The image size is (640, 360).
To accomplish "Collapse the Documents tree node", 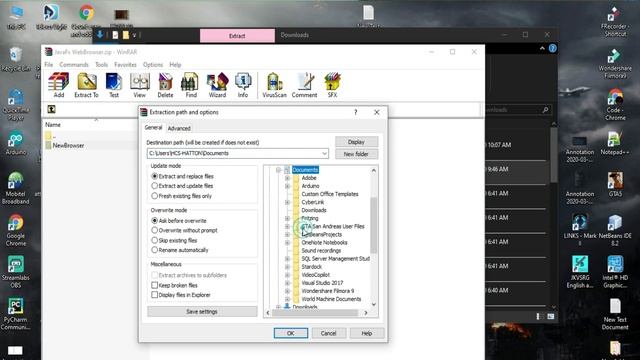I will click(278, 170).
